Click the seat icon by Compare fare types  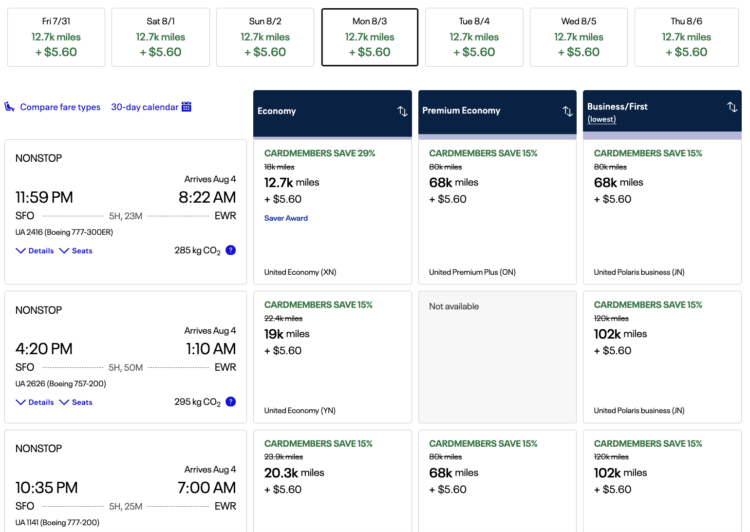(10, 107)
